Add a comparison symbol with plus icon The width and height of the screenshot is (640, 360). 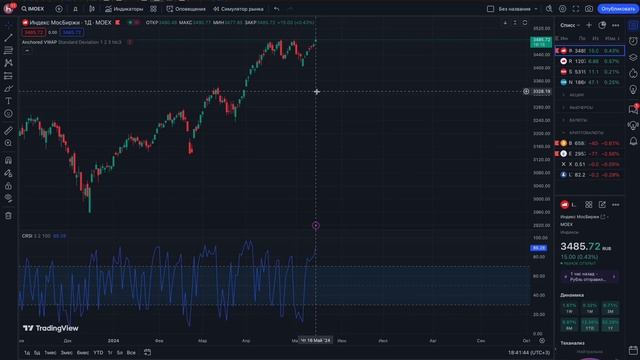click(x=59, y=9)
